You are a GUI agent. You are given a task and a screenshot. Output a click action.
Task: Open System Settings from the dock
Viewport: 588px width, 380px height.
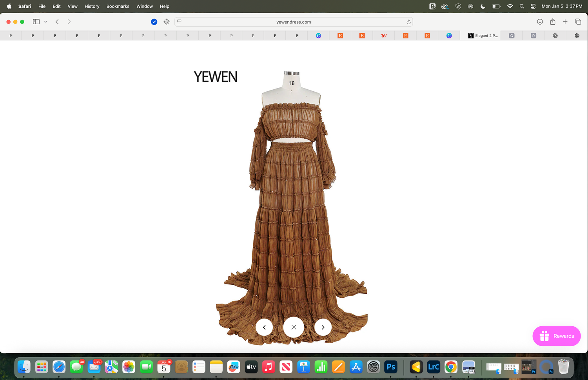tap(373, 367)
